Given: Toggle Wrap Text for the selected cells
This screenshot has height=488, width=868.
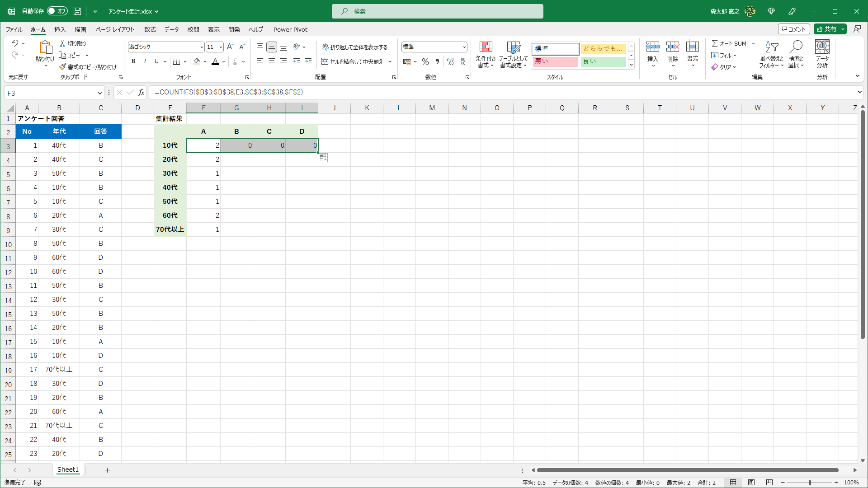Looking at the screenshot, I should 355,47.
